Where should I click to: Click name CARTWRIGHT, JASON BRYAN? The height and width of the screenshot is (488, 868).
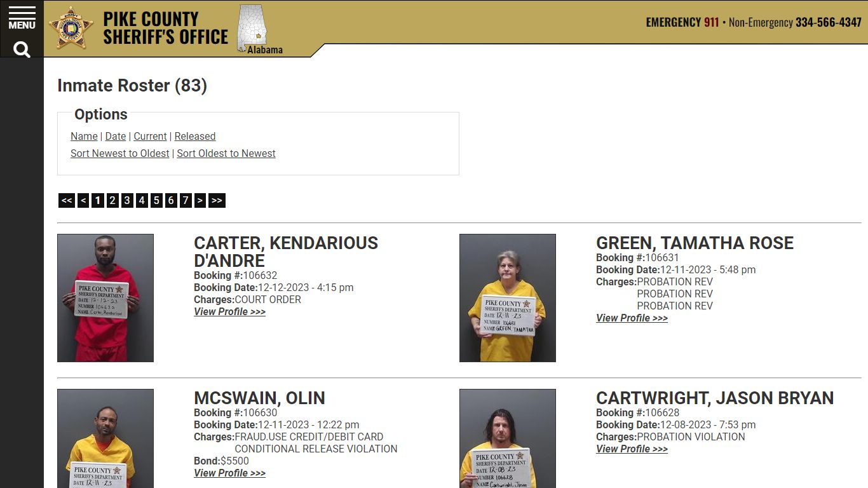(x=715, y=398)
